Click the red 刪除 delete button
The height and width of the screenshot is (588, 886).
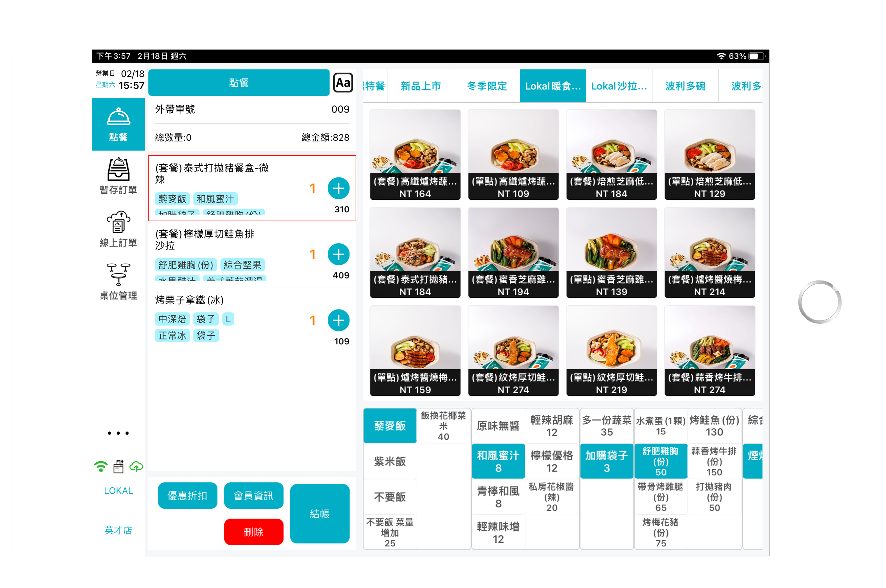[253, 532]
